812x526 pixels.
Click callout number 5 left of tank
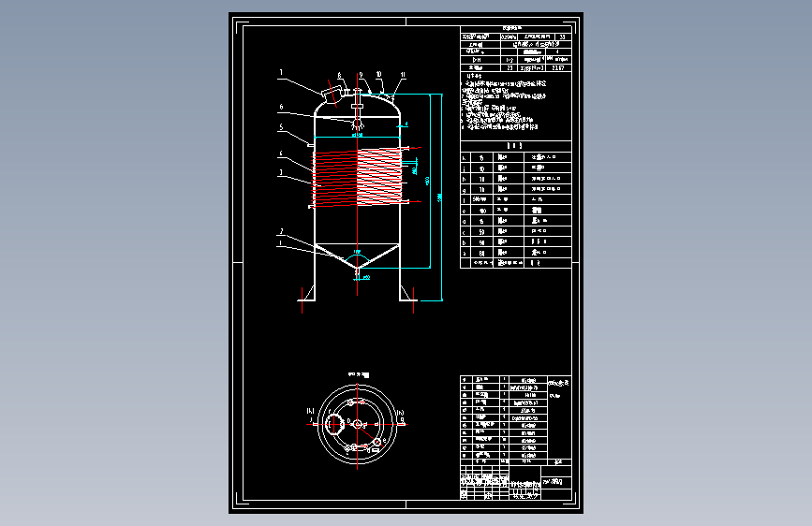pos(281,127)
